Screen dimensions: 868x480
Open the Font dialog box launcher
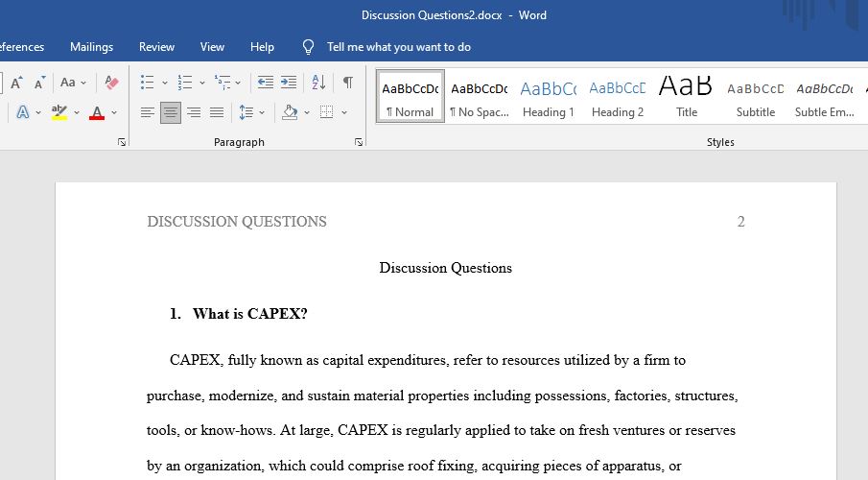(122, 142)
